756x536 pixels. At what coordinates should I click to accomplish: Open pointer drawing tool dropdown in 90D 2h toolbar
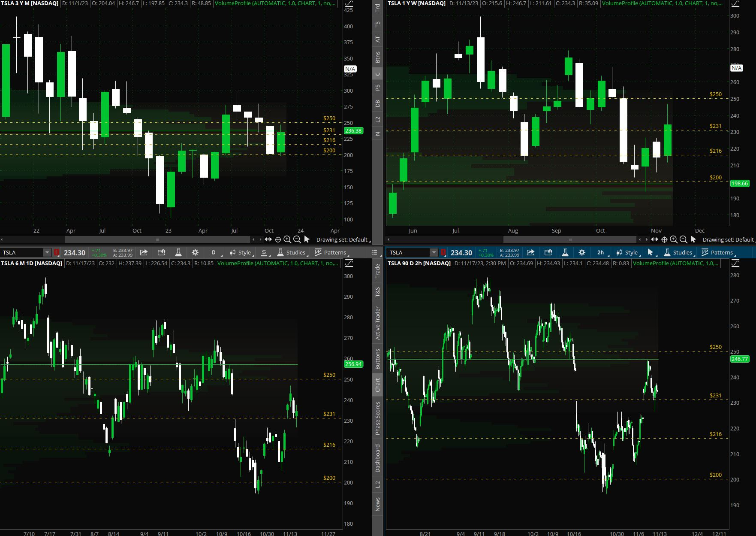point(651,252)
